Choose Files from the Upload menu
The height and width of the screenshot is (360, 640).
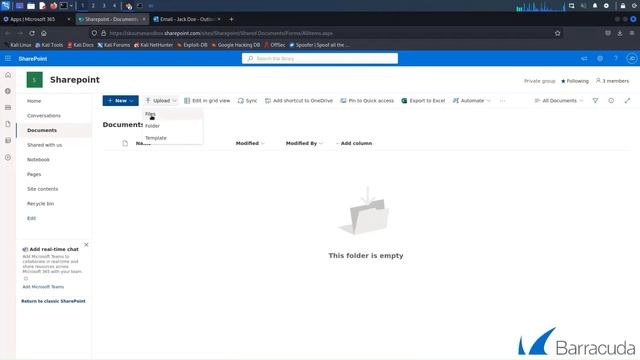click(173, 114)
